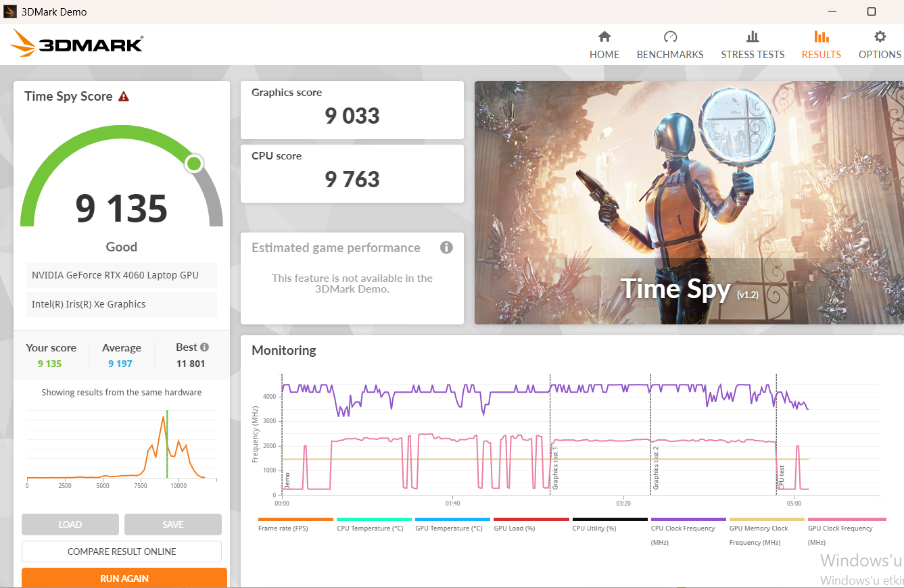Viewport: 904px width, 588px height.
Task: Click 'Showing results from the same hardware' text
Action: [122, 393]
